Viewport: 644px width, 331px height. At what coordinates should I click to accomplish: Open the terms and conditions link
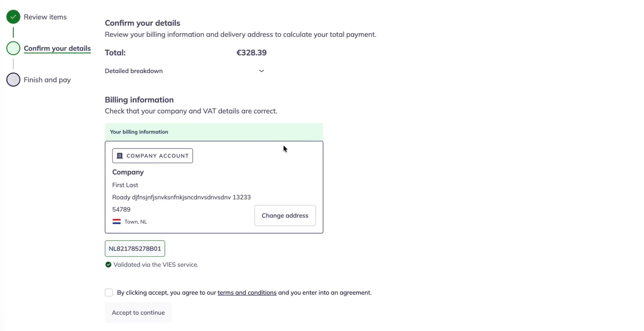click(247, 293)
